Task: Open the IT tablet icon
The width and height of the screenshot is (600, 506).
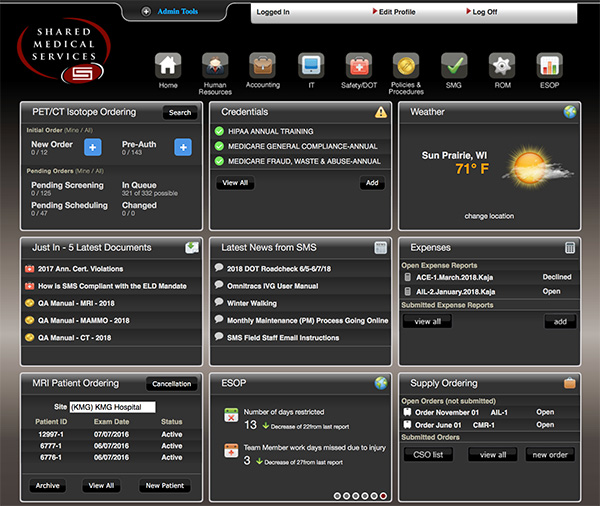Action: point(311,65)
